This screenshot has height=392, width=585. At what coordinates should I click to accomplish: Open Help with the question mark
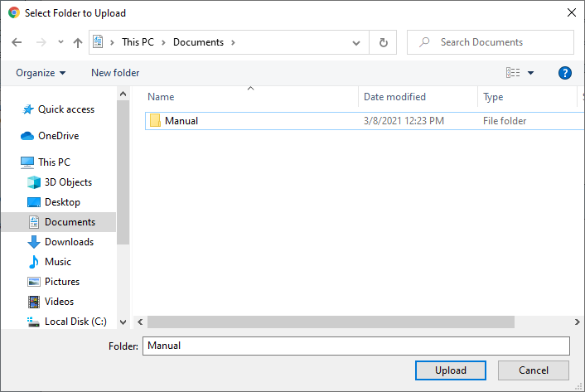click(x=565, y=73)
